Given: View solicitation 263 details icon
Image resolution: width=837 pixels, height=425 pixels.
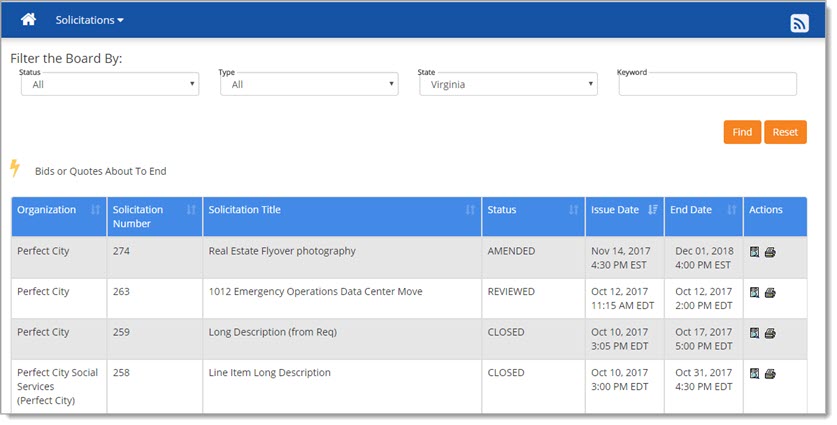Looking at the screenshot, I should [x=754, y=292].
